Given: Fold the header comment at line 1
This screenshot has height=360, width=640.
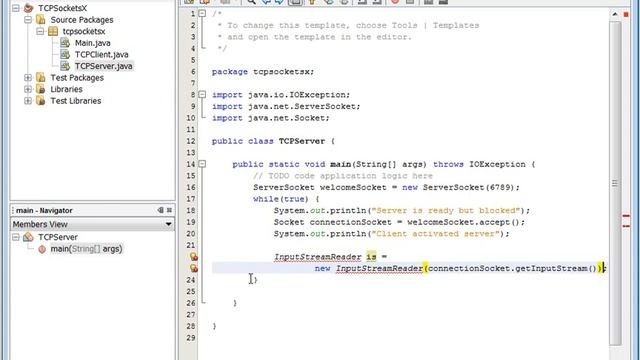Looking at the screenshot, I should (x=202, y=13).
